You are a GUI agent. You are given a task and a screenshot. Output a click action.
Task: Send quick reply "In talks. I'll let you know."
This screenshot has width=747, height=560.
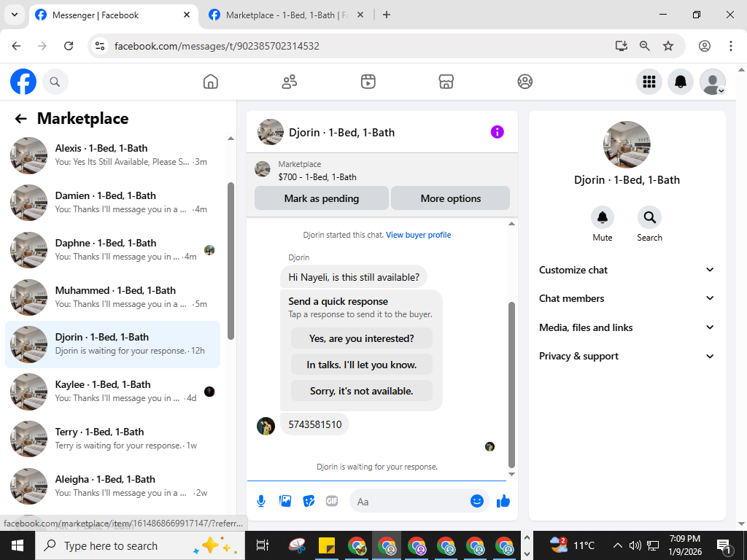362,365
